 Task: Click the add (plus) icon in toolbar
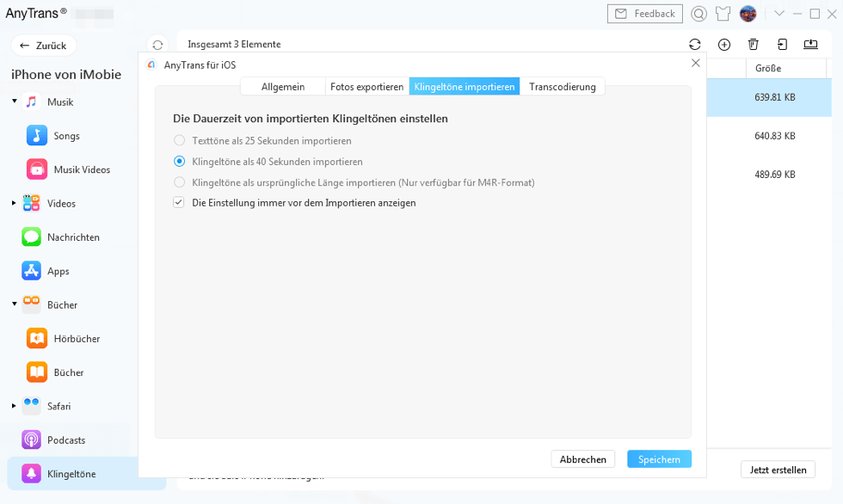coord(724,45)
